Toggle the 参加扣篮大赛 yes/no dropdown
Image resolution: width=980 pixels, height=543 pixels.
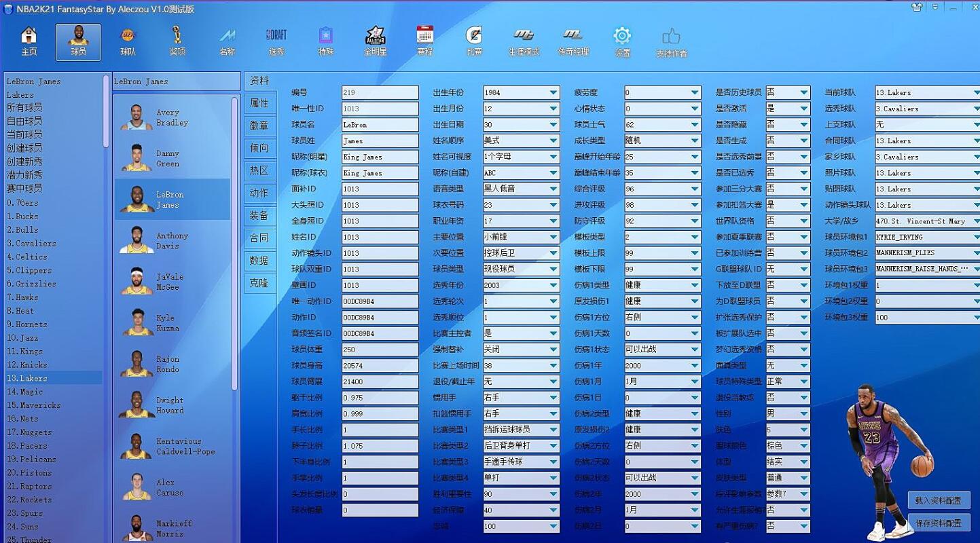[788, 205]
